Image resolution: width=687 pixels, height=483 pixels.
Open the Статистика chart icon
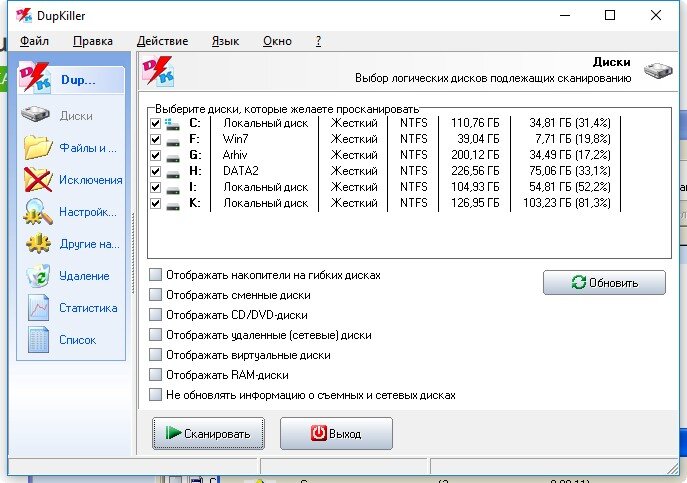tap(38, 307)
